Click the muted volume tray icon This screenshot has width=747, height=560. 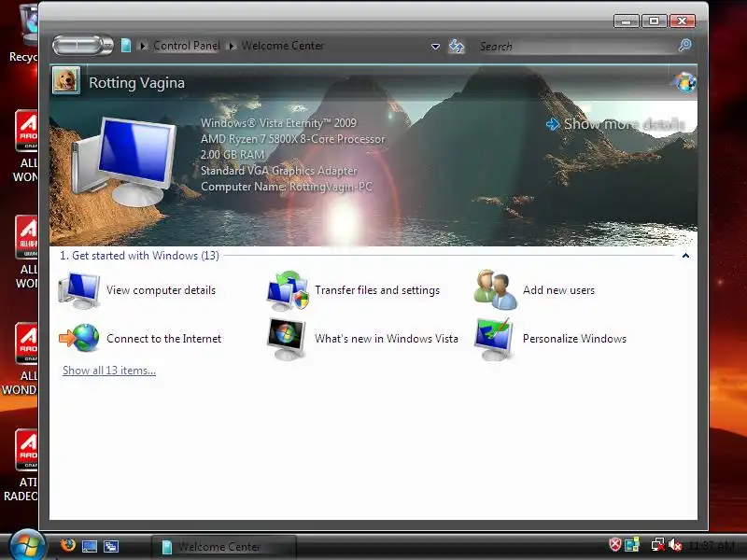click(674, 544)
